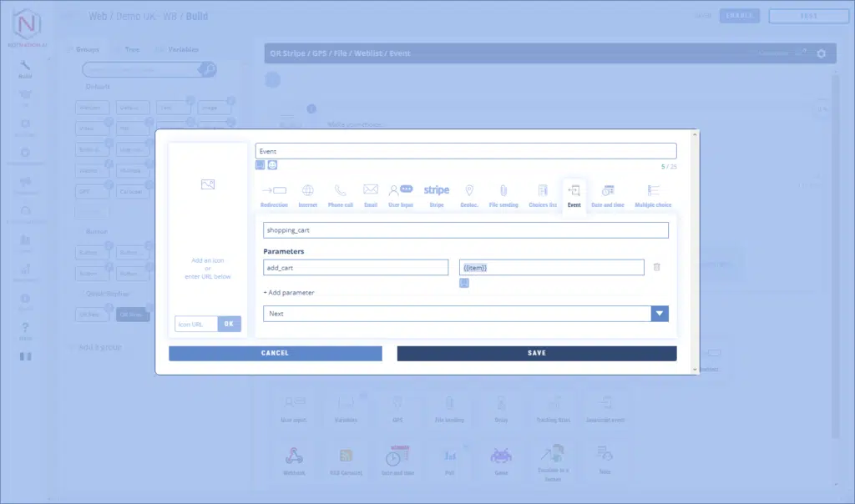This screenshot has width=855, height=504.
Task: Click the shopping_cart event name field
Action: 465,230
